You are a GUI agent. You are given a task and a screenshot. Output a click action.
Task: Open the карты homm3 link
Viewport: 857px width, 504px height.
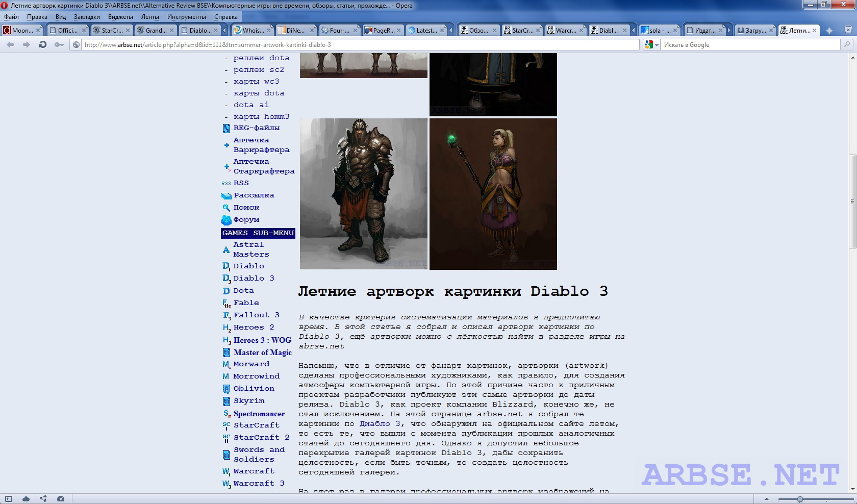click(x=261, y=117)
